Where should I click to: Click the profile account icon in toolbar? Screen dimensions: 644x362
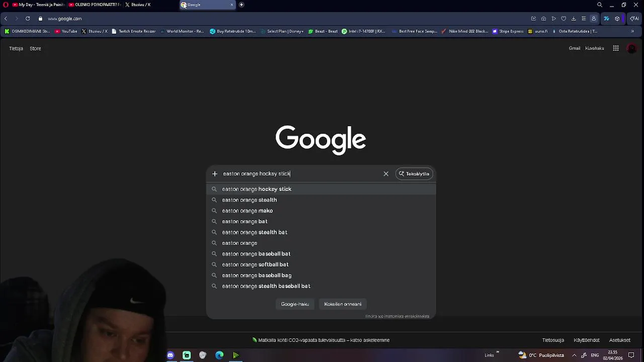pyautogui.click(x=594, y=19)
